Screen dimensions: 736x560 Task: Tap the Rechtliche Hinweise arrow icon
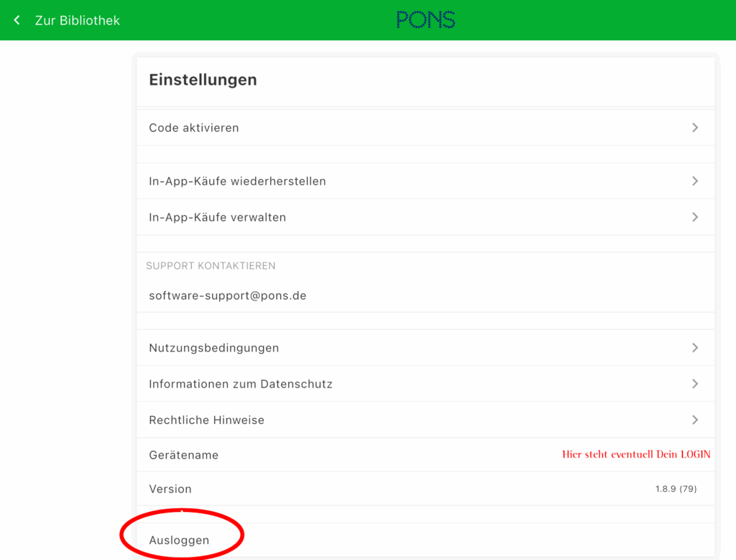click(x=694, y=420)
